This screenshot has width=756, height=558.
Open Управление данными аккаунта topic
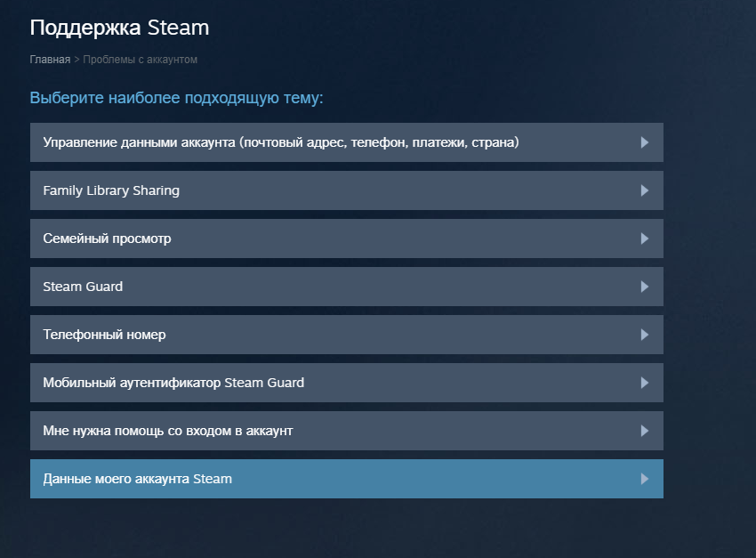pos(347,142)
